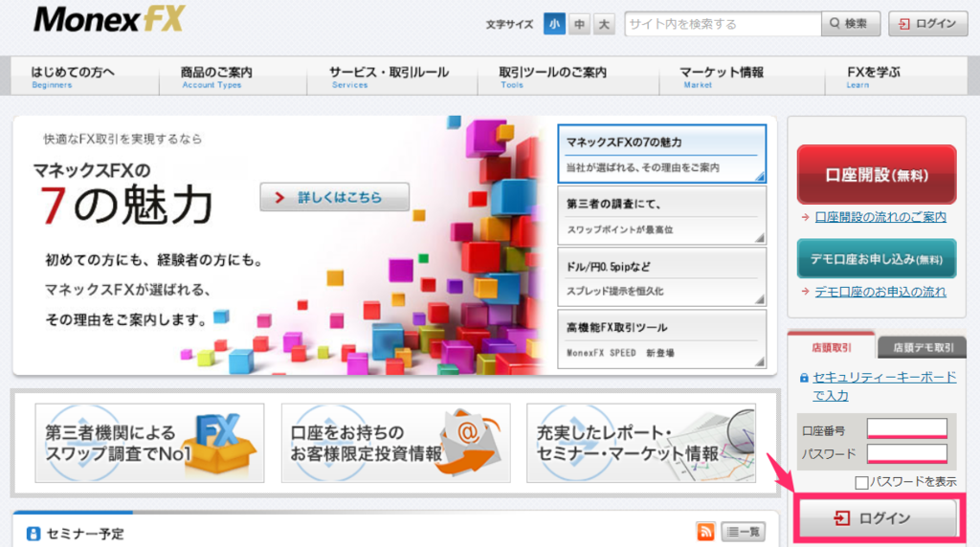The height and width of the screenshot is (547, 980).
Task: Click the セミナー予定 heading text
Action: click(x=85, y=534)
